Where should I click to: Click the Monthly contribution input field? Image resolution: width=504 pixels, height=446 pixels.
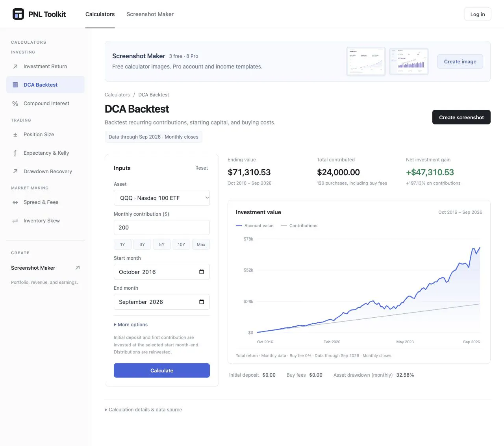[162, 228]
